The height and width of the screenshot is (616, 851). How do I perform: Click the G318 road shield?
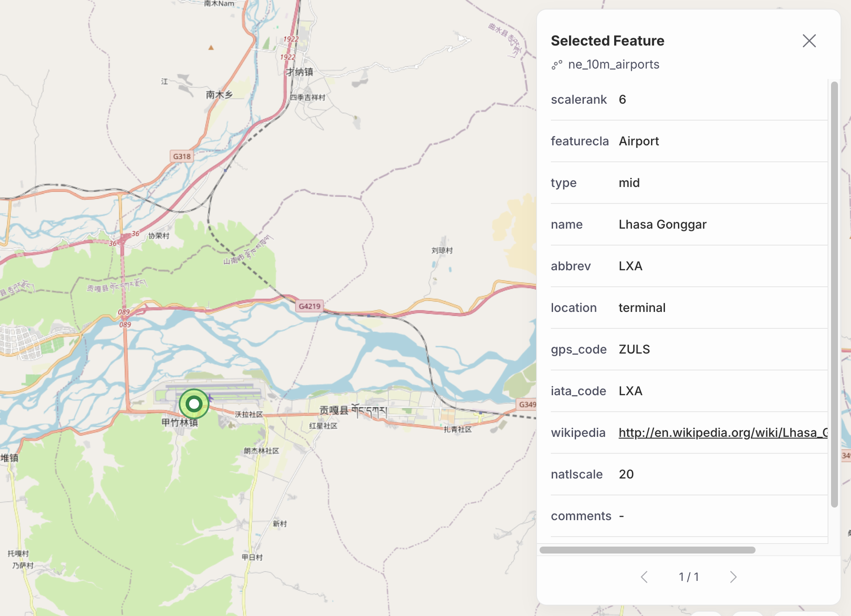point(183,156)
